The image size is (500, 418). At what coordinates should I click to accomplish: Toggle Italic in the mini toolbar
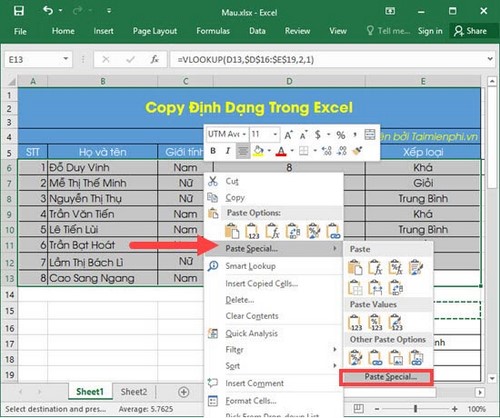click(228, 151)
